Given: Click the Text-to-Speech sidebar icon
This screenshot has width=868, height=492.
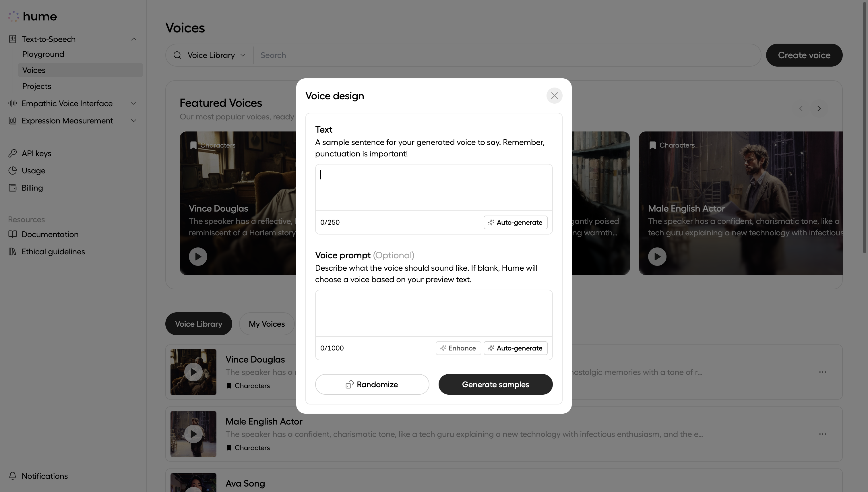Looking at the screenshot, I should pyautogui.click(x=13, y=39).
